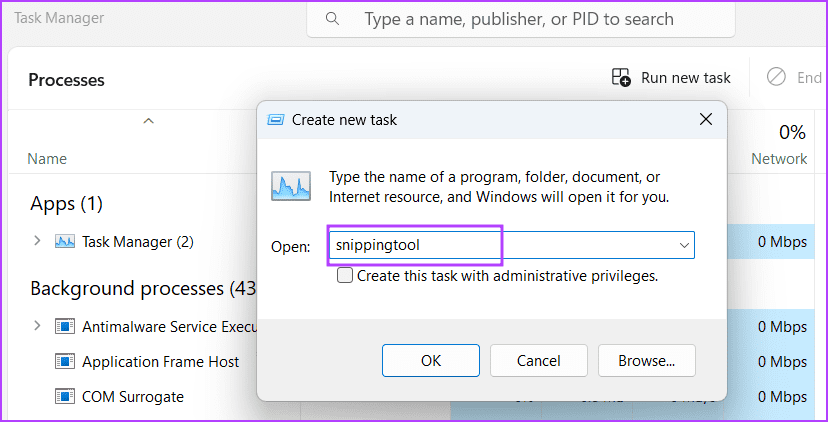Click the Task Manager app row icon
Image resolution: width=828 pixels, height=422 pixels.
[65, 242]
